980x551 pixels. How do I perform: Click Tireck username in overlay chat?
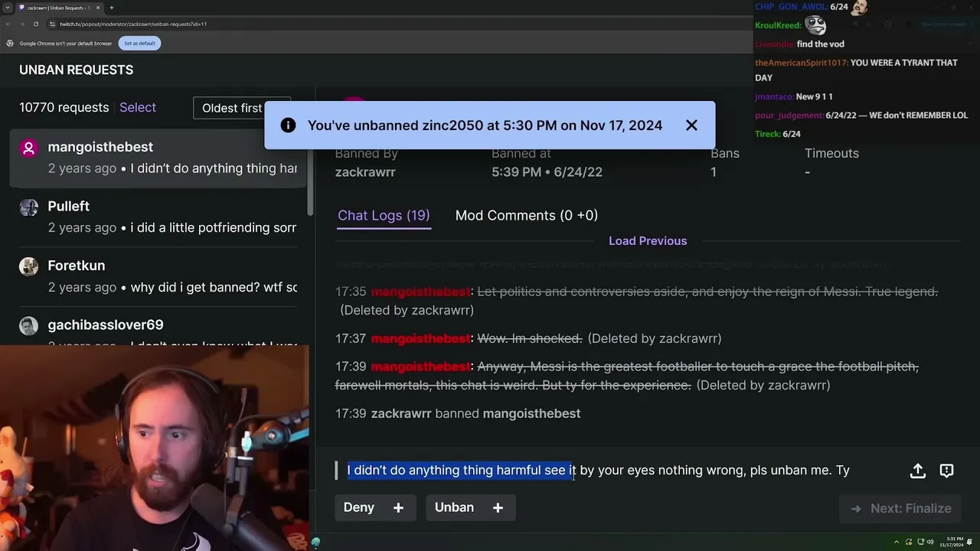tap(768, 134)
